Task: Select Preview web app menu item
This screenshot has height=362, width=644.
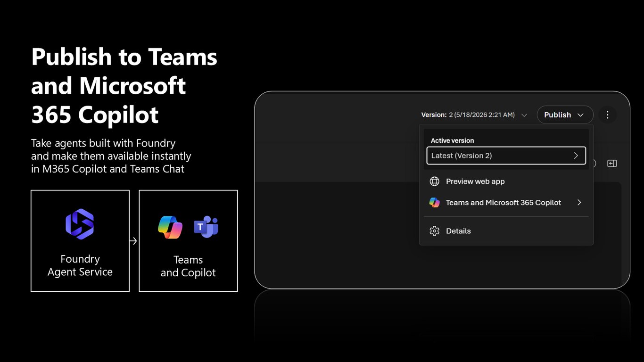Action: pos(506,181)
